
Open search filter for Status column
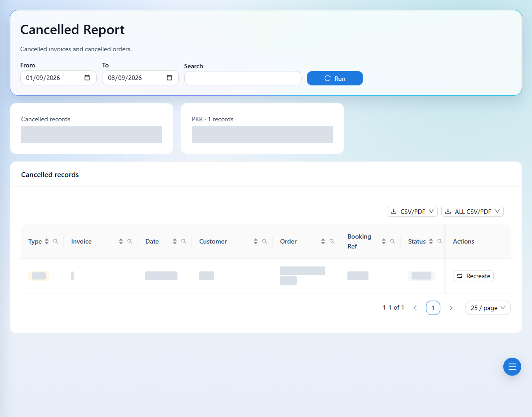pyautogui.click(x=439, y=241)
